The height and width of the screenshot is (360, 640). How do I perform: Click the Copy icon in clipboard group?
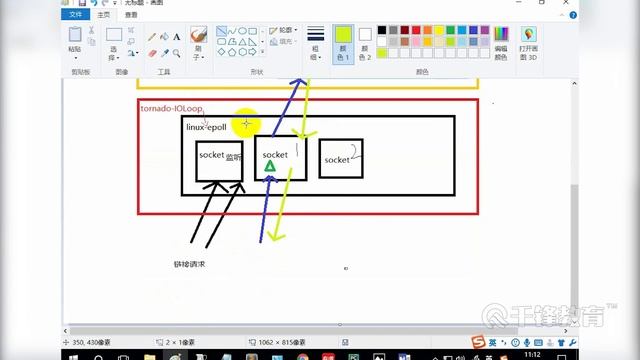(91, 41)
